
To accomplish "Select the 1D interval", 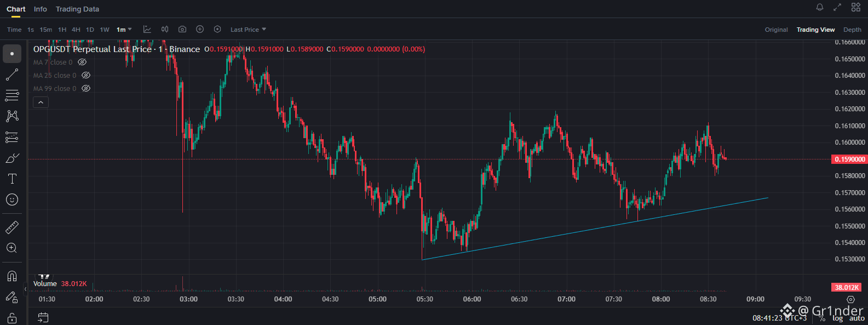I will click(x=90, y=30).
